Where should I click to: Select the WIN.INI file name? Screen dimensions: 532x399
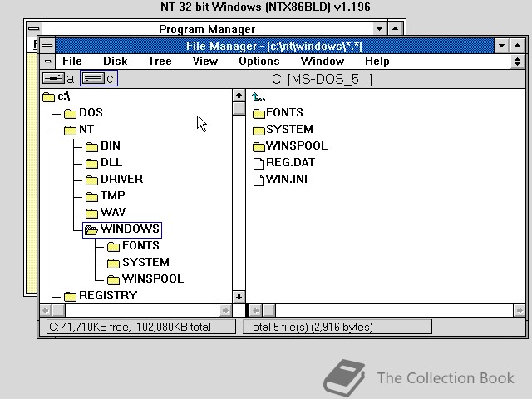click(x=287, y=180)
